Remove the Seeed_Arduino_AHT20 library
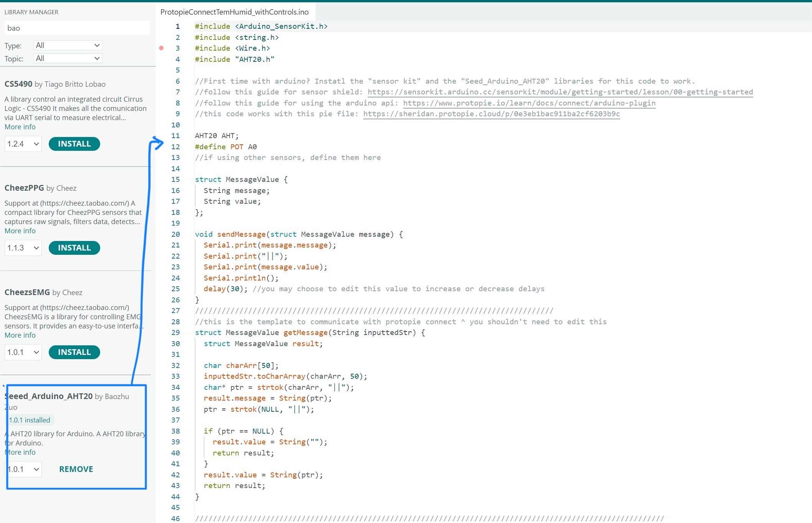The image size is (812, 523). coord(76,469)
